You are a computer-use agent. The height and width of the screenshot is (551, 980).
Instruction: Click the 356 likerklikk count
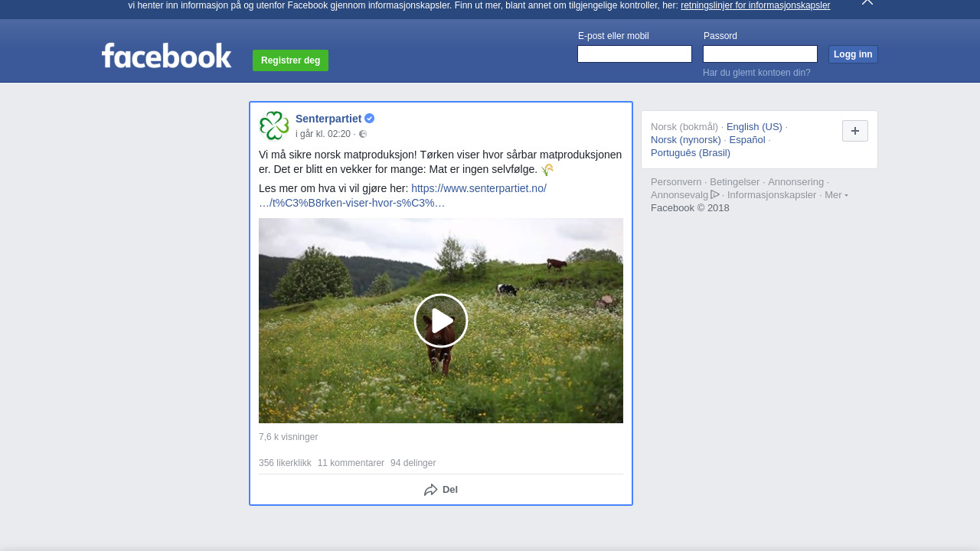pyautogui.click(x=285, y=463)
